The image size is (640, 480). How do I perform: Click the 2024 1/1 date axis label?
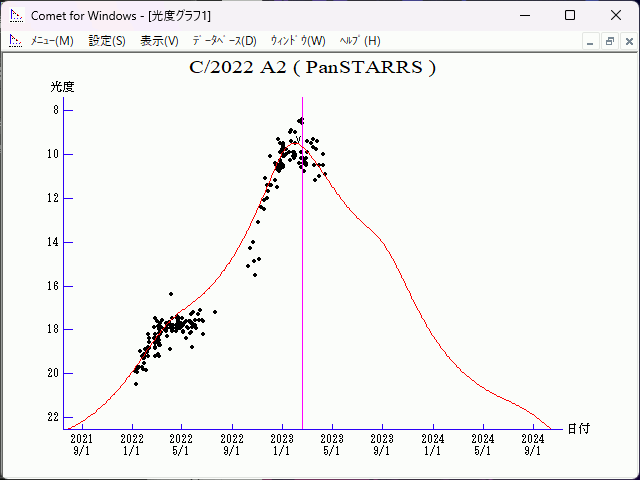[x=433, y=444]
